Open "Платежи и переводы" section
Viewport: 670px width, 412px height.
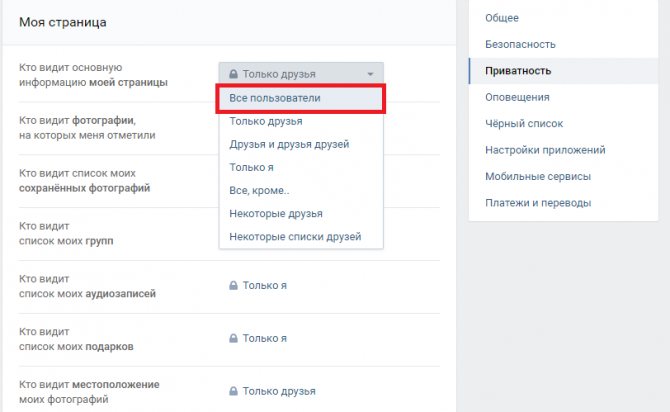537,203
